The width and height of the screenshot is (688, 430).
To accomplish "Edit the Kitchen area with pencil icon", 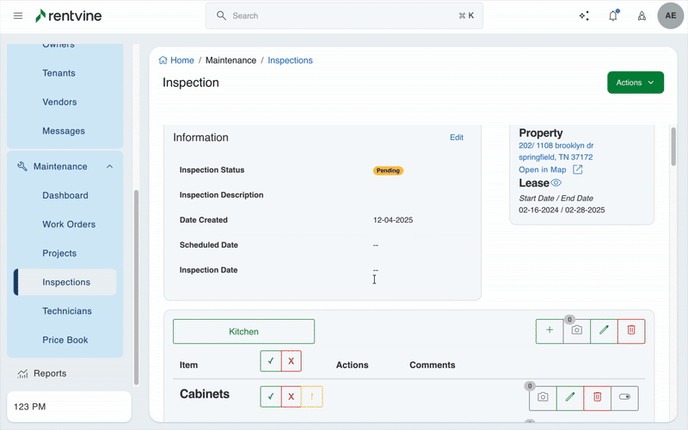I will (x=604, y=330).
